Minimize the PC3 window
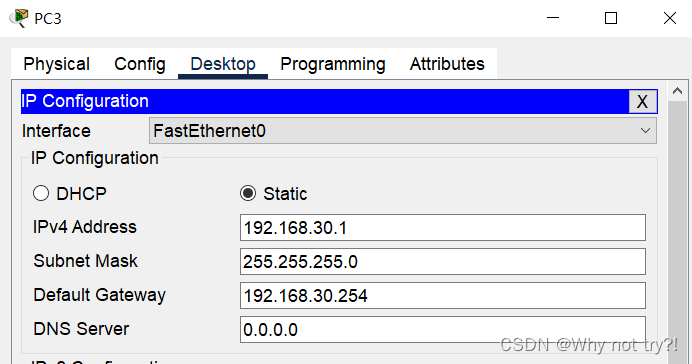This screenshot has height=364, width=692. 553,18
